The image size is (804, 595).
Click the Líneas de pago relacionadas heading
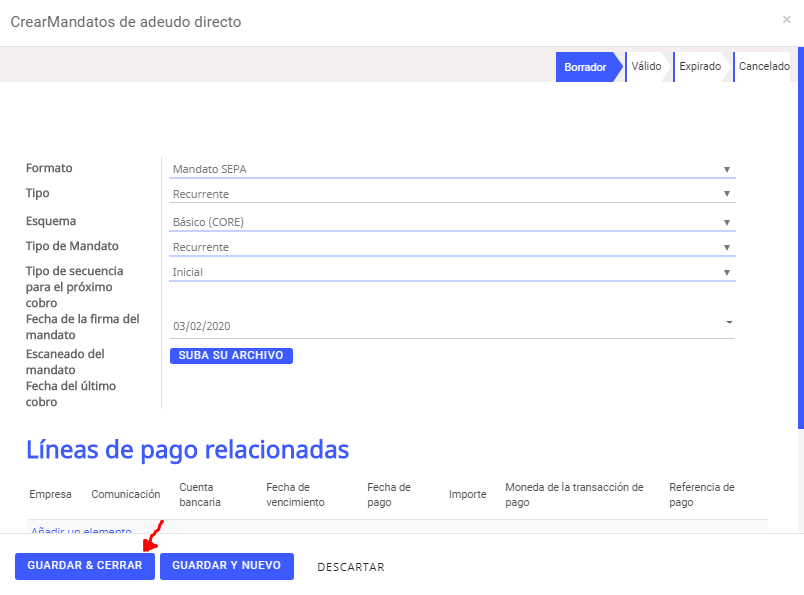pos(188,450)
